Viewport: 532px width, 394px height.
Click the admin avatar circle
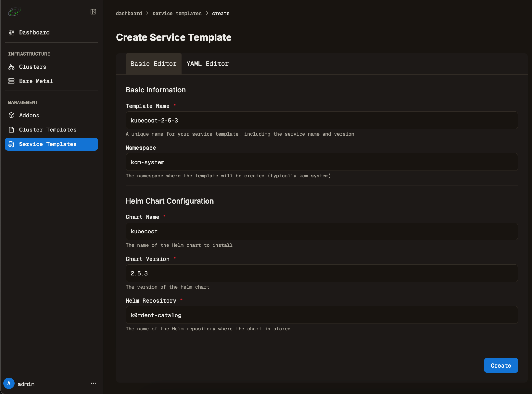[9, 383]
